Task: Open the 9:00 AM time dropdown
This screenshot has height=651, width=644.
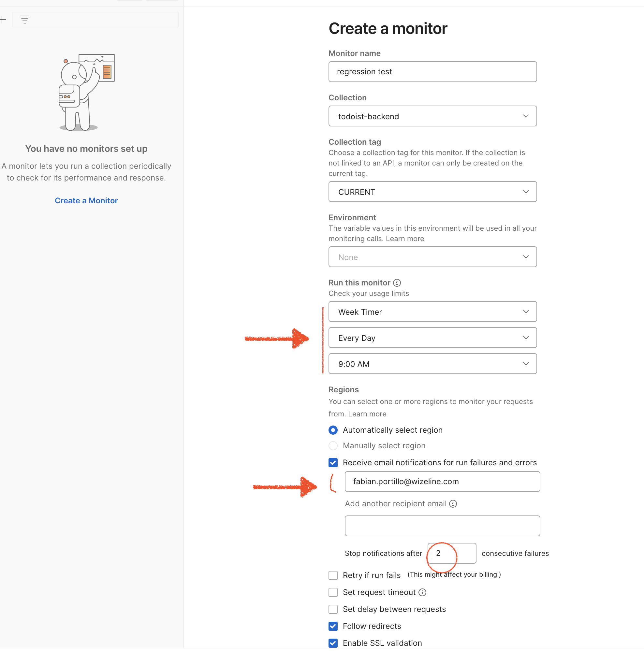Action: pos(432,364)
